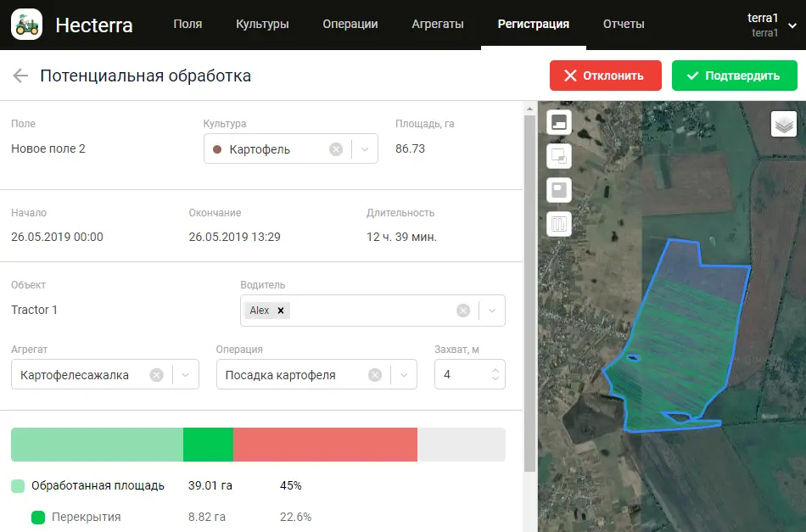Click the Картофель crop combo box
The width and height of the screenshot is (806, 532).
[291, 149]
